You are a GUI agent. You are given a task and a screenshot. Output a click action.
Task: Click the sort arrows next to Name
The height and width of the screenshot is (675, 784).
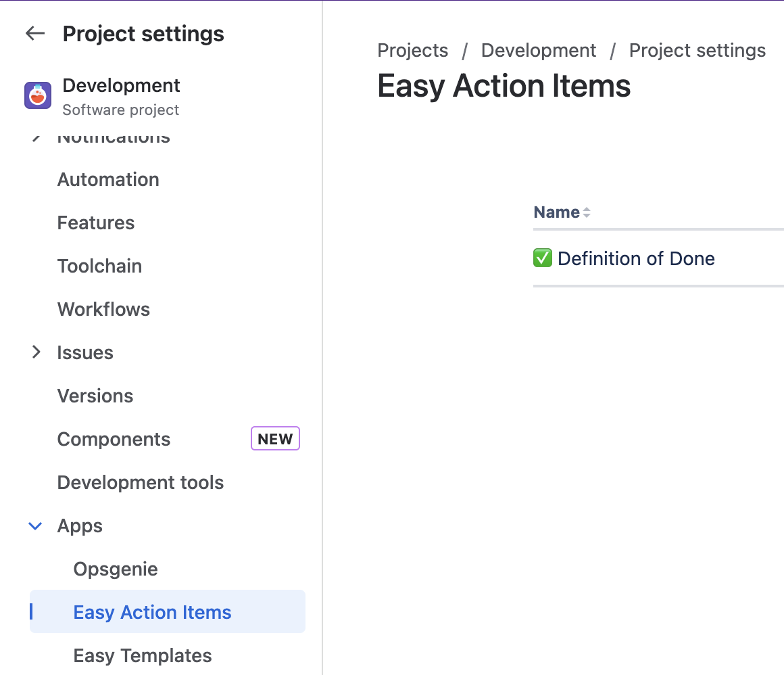click(x=587, y=212)
